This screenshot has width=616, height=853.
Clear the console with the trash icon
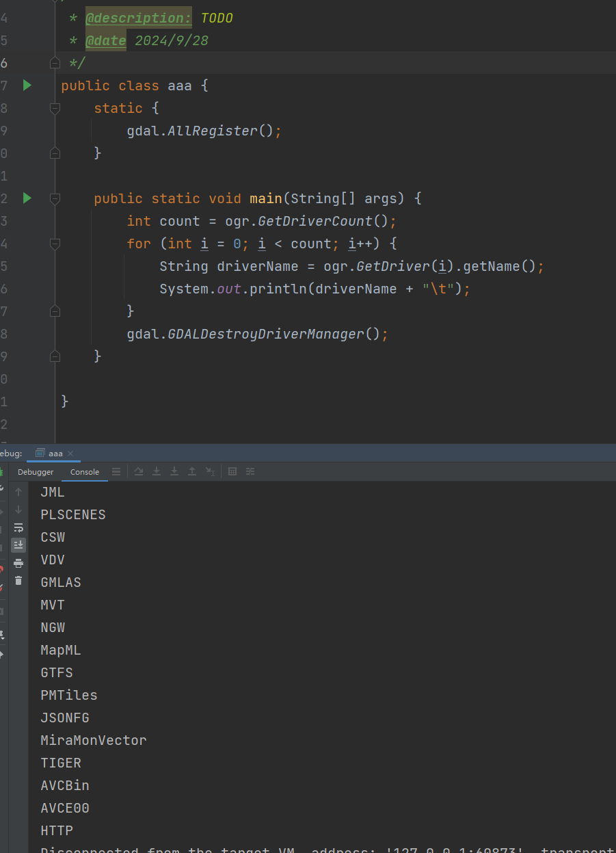coord(18,581)
